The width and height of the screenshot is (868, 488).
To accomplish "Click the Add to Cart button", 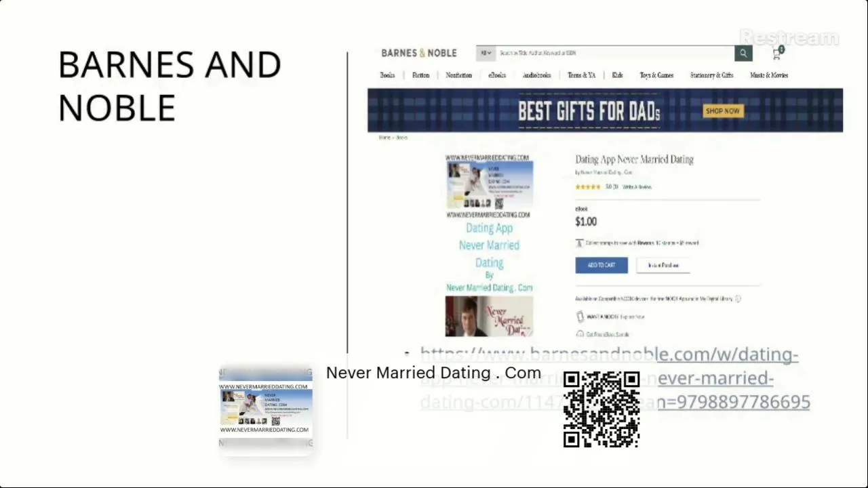I will 601,265.
